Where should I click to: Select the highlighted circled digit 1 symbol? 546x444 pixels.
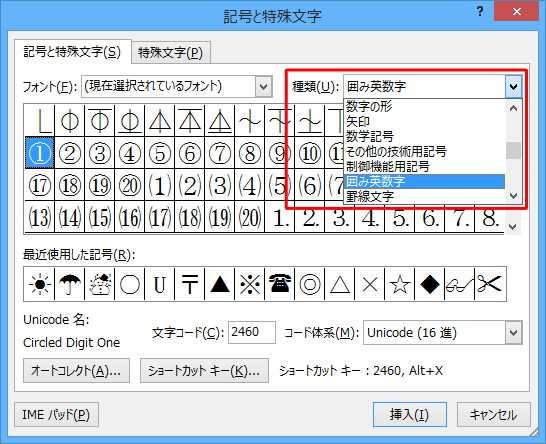click(x=40, y=153)
